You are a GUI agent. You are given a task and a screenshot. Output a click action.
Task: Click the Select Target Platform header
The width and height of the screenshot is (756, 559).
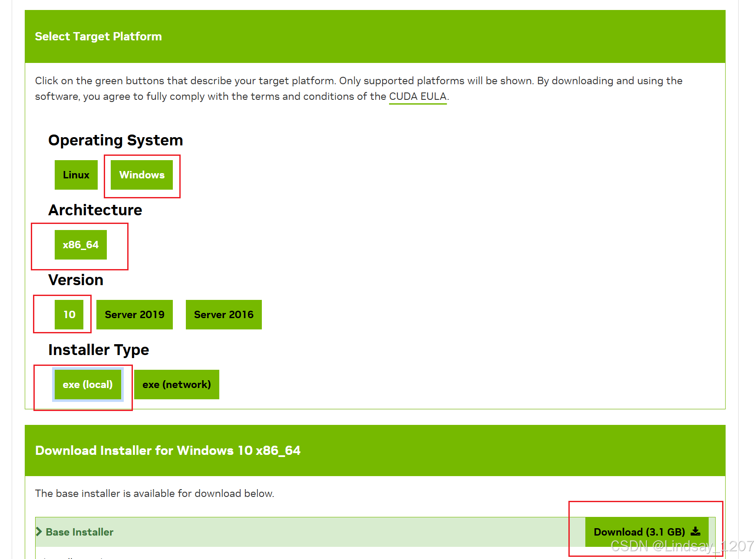coord(375,36)
